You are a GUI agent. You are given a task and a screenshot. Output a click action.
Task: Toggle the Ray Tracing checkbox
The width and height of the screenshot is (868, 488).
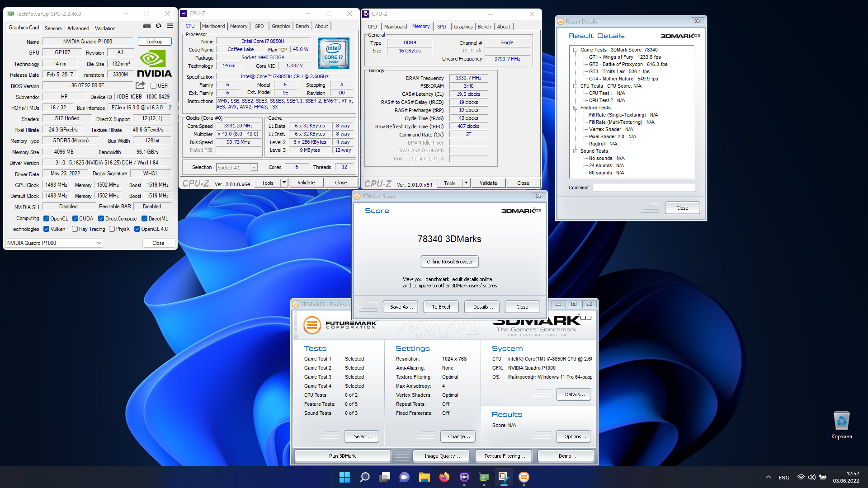75,229
